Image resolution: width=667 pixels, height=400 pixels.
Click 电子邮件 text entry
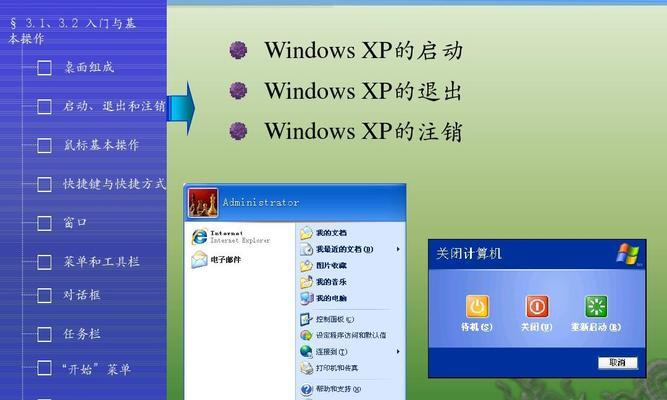226,260
